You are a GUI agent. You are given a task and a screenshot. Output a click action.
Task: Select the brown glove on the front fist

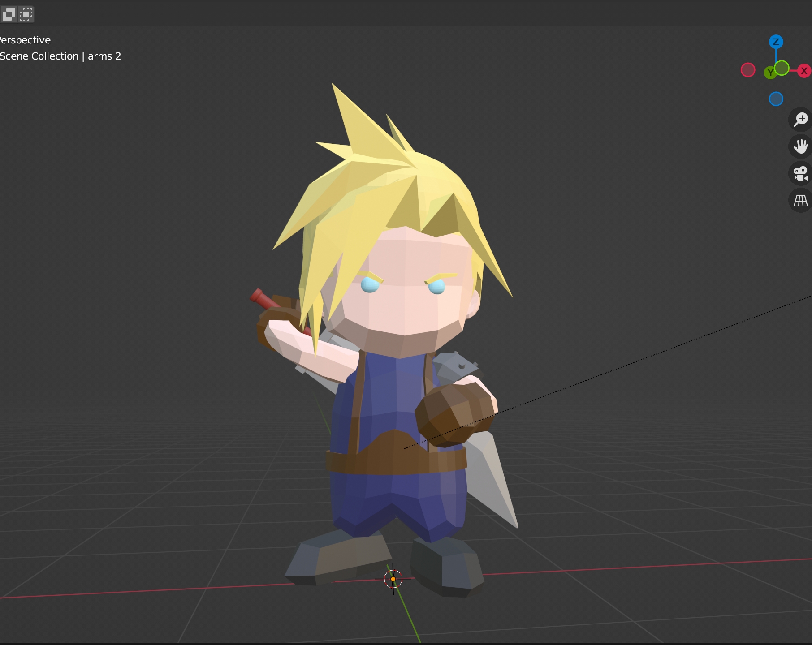pyautogui.click(x=453, y=412)
